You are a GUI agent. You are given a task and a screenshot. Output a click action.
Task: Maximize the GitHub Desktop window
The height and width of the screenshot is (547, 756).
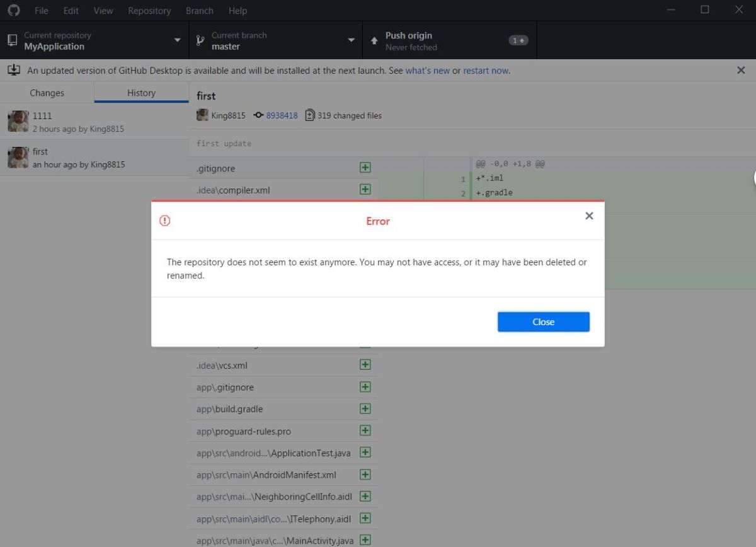pos(705,9)
